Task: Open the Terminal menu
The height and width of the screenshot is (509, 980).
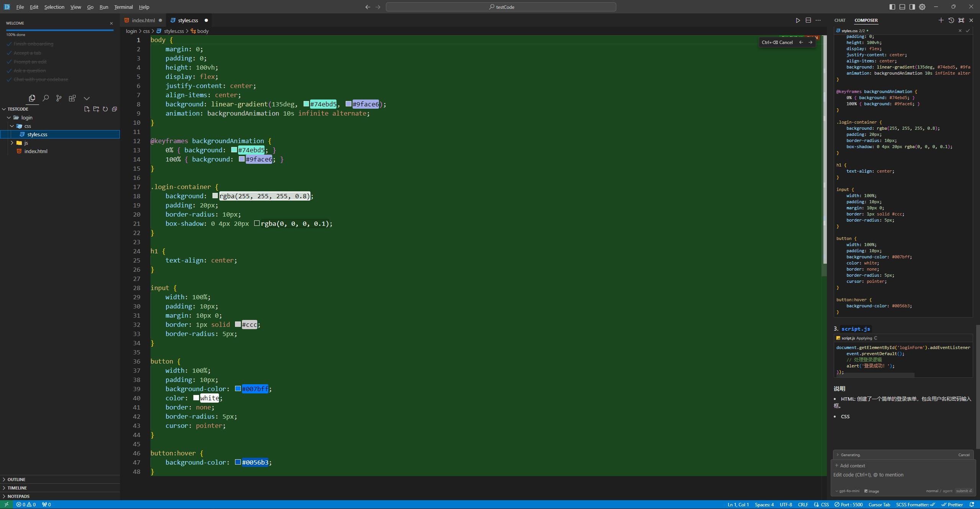Action: click(123, 7)
